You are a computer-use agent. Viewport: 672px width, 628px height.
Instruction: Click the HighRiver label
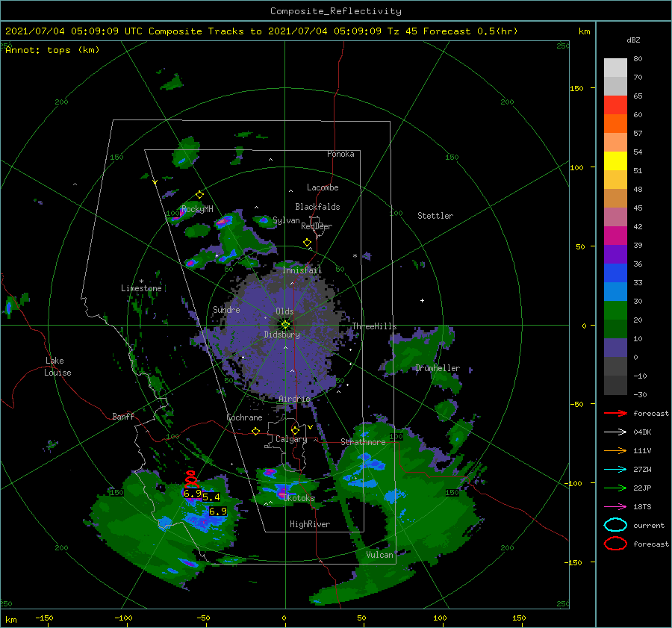coord(310,524)
